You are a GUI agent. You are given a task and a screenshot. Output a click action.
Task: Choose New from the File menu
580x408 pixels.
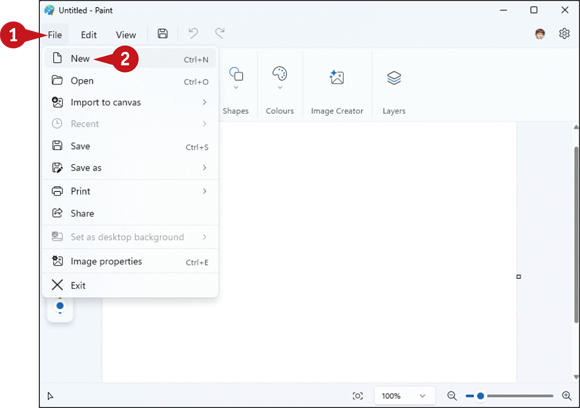[x=130, y=58]
